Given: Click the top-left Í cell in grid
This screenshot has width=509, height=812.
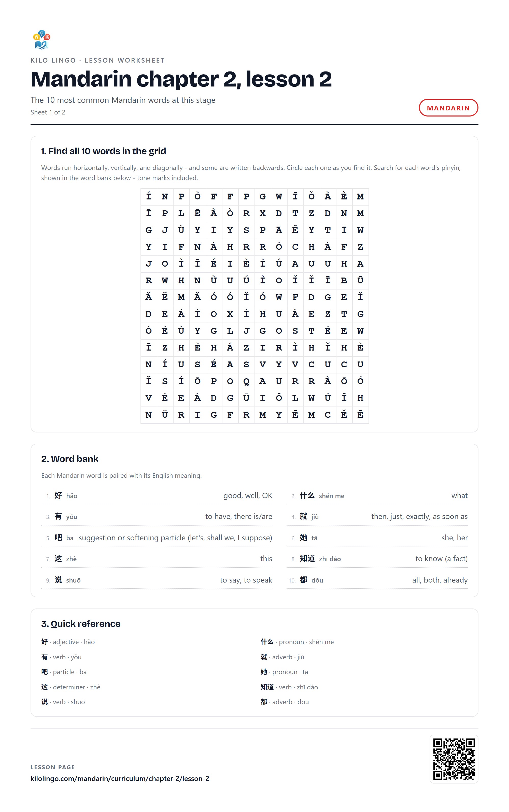Looking at the screenshot, I should tap(148, 197).
